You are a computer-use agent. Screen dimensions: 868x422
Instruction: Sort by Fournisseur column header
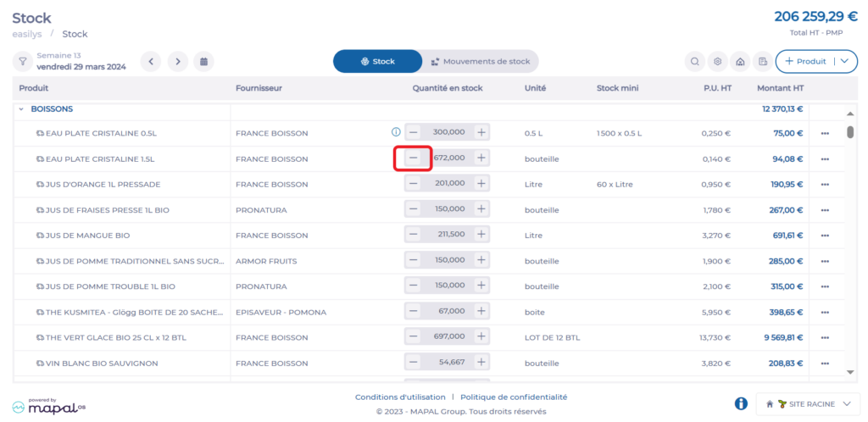pos(259,88)
